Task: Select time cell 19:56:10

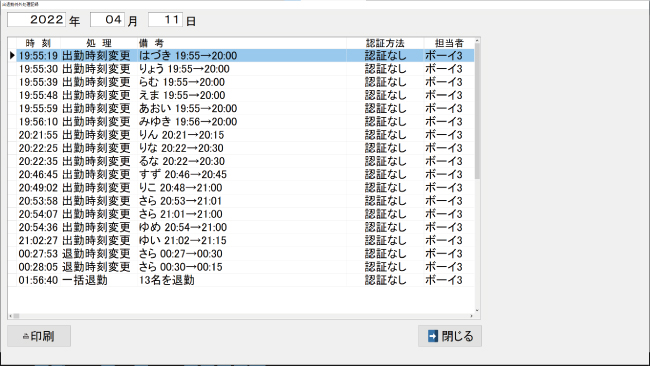Action: click(38, 122)
